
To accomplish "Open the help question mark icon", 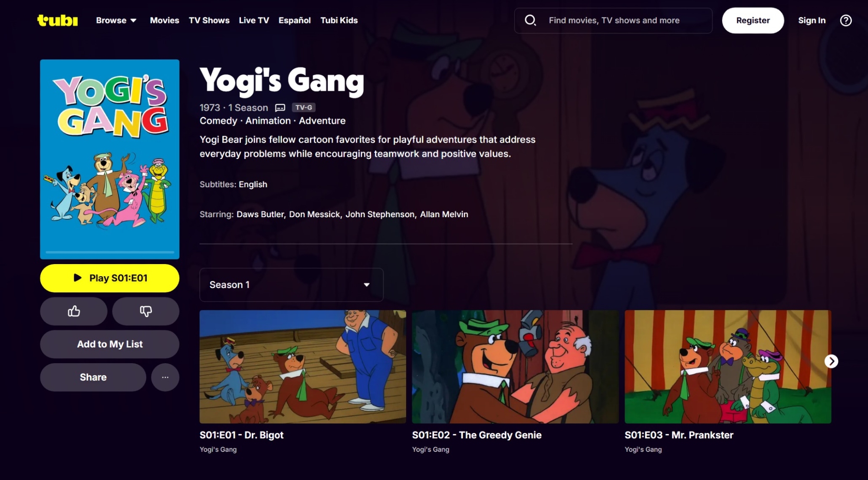I will [845, 20].
